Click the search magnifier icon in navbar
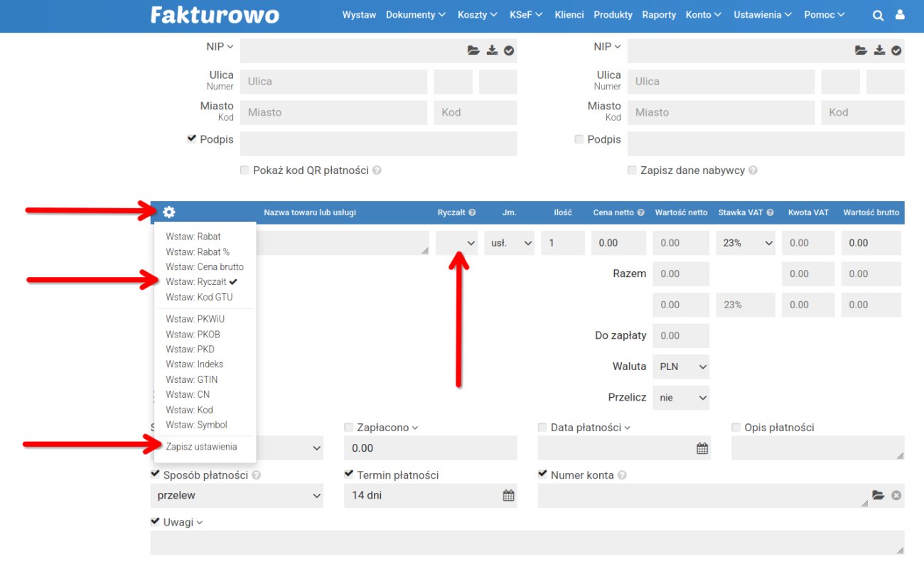The width and height of the screenshot is (924, 564). click(879, 15)
